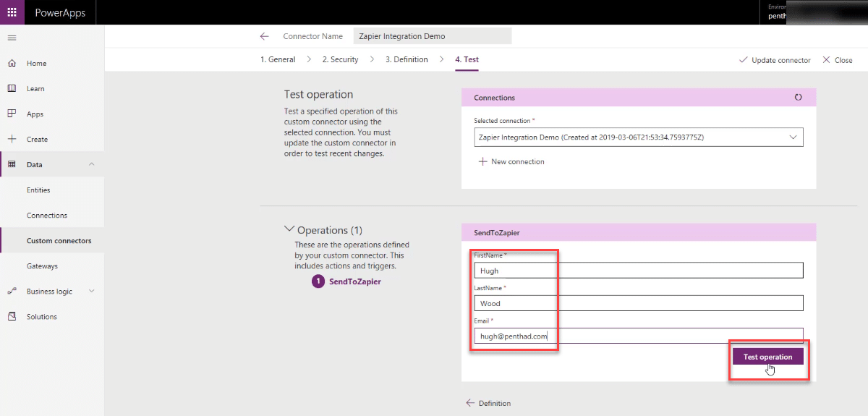Click the Solutions label in sidebar
This screenshot has width=868, height=416.
point(41,317)
